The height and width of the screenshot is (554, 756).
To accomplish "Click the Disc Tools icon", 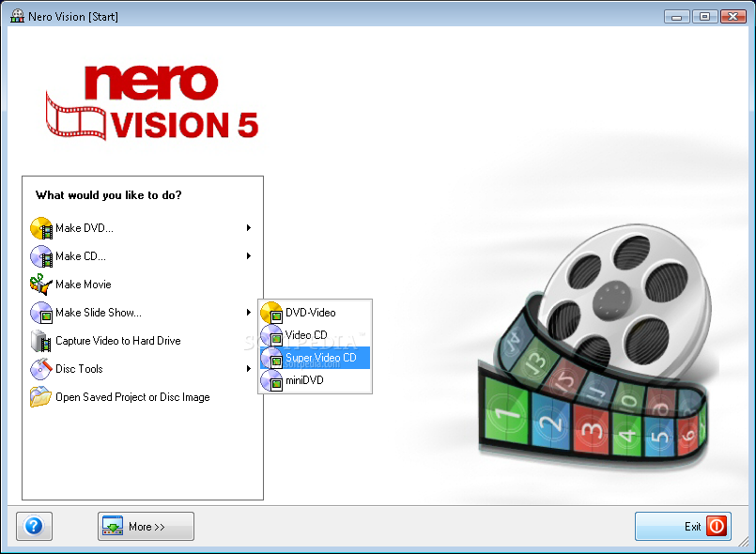I will coord(41,369).
